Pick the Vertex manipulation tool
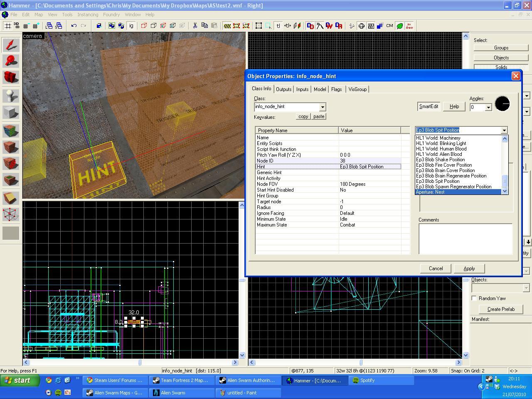Screen dimensions: 532x399 pos(11,214)
